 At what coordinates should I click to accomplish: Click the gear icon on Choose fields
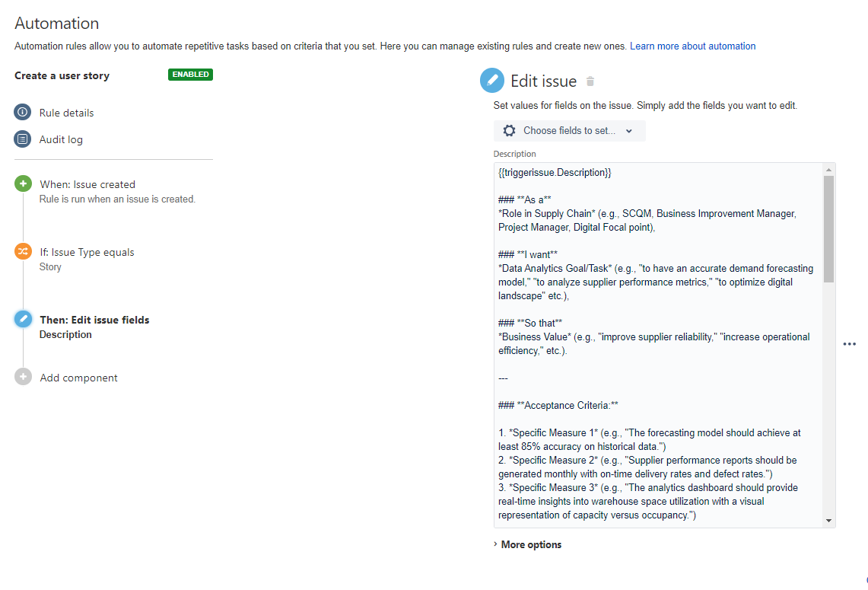click(509, 131)
